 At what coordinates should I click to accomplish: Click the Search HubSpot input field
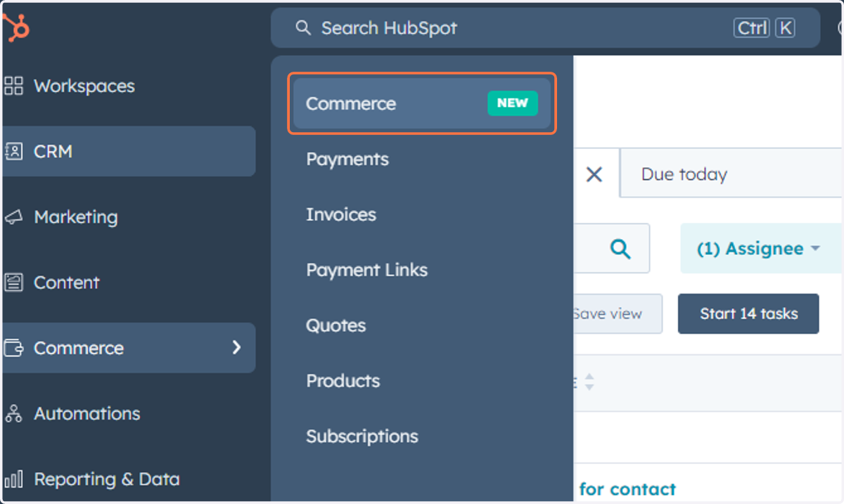pyautogui.click(x=545, y=28)
